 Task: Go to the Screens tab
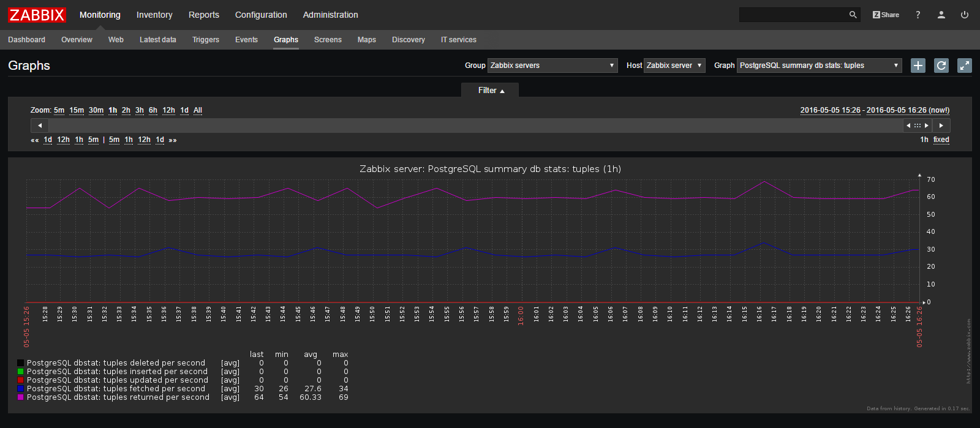[x=328, y=40]
